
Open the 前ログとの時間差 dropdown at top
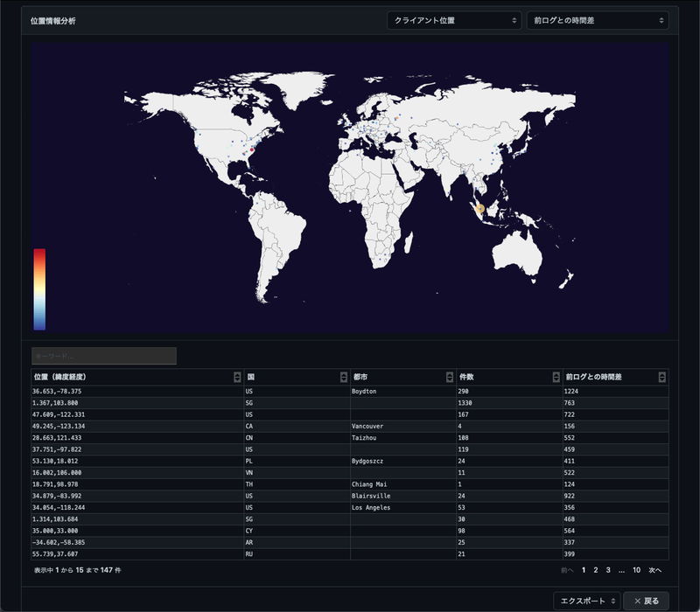(x=597, y=20)
